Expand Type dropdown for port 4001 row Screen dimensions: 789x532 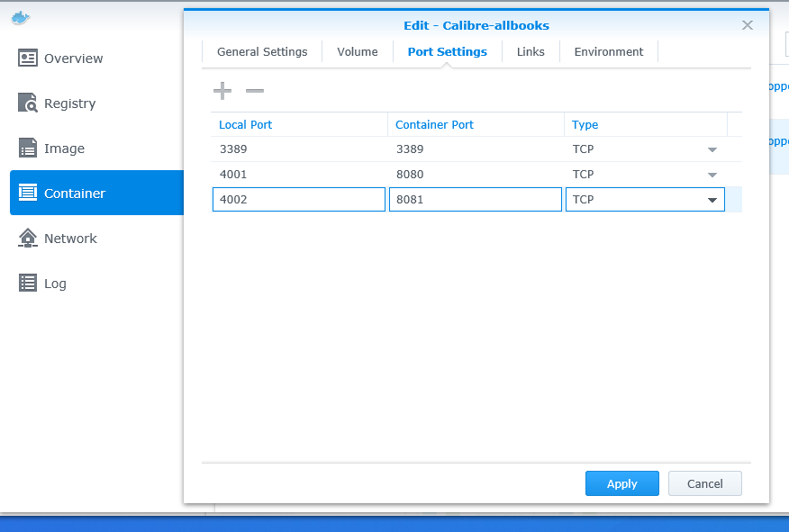[x=712, y=175]
